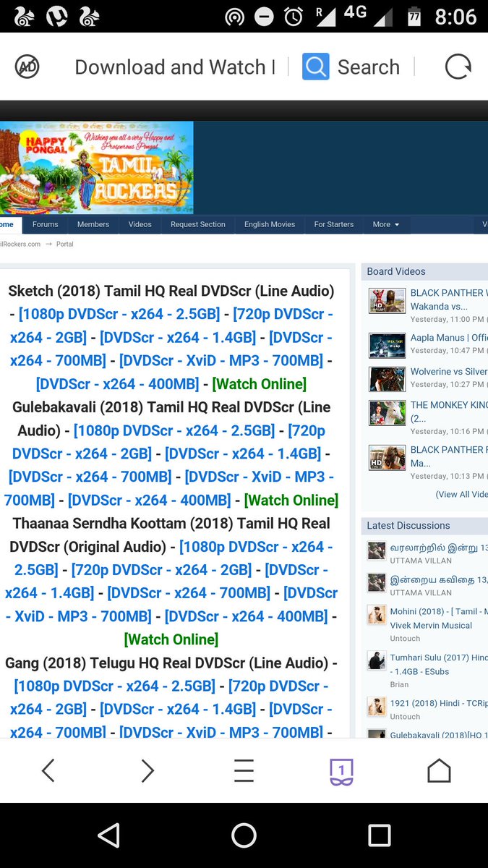Open Sketch DVDScr XviD MP3 700MB link

pyautogui.click(x=221, y=361)
